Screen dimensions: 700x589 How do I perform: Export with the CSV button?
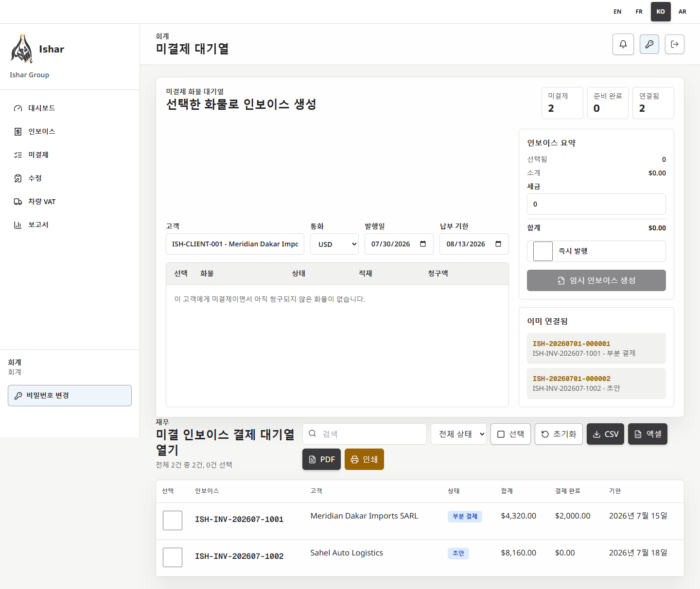point(605,434)
